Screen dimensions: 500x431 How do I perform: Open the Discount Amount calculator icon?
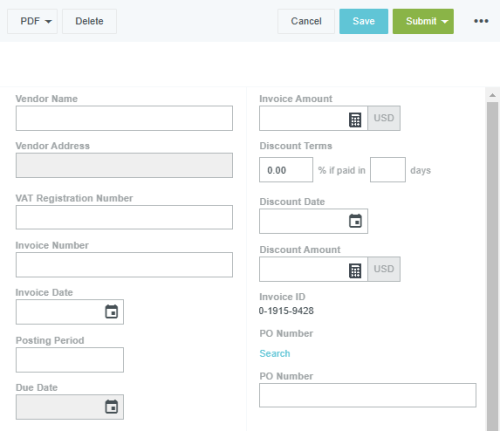click(x=355, y=271)
